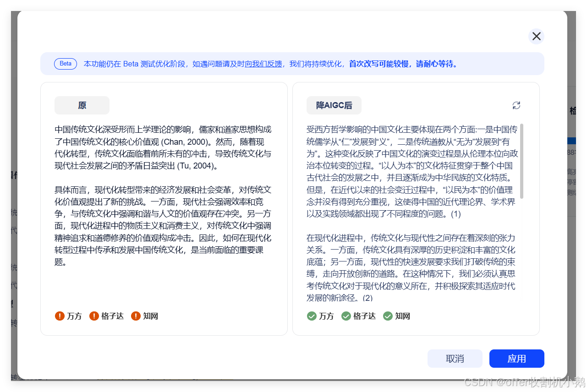Select the 原 label tab
The image size is (587, 392).
[82, 105]
